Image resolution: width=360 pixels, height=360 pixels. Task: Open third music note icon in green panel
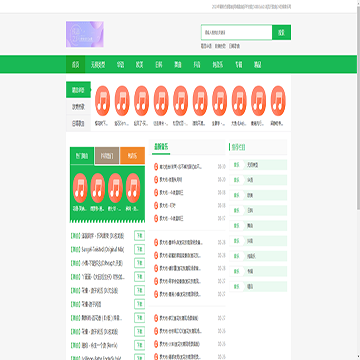pyautogui.click(x=115, y=188)
